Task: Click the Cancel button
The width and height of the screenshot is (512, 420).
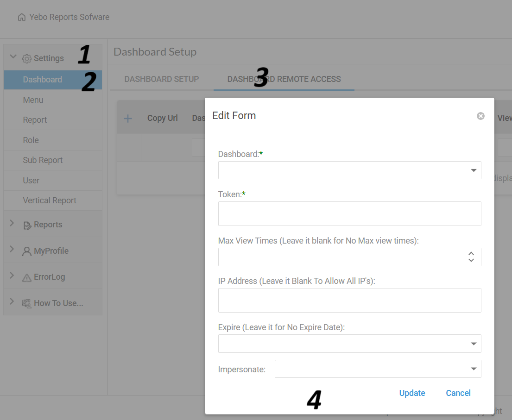Action: click(x=458, y=393)
